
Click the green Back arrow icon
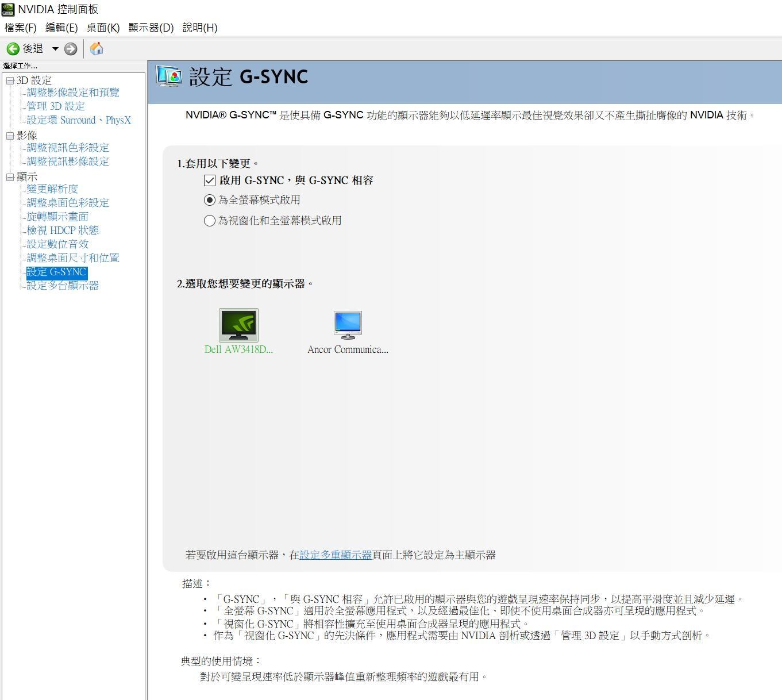point(13,49)
